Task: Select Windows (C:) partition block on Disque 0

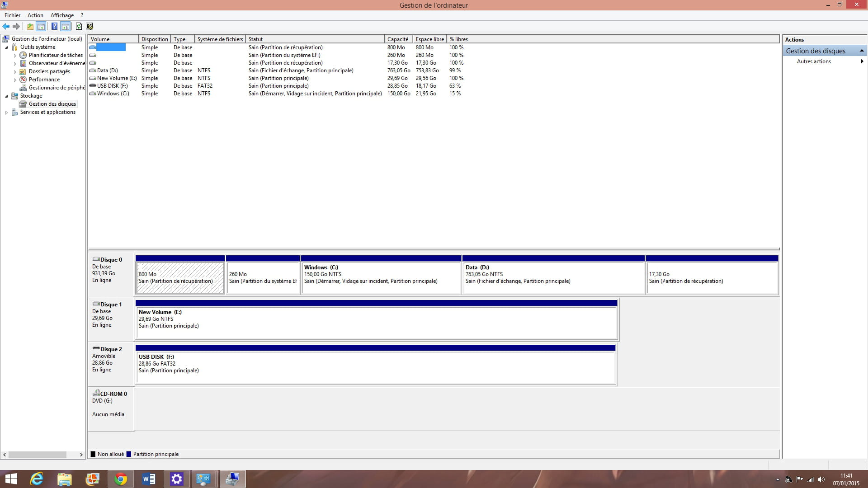Action: 381,277
